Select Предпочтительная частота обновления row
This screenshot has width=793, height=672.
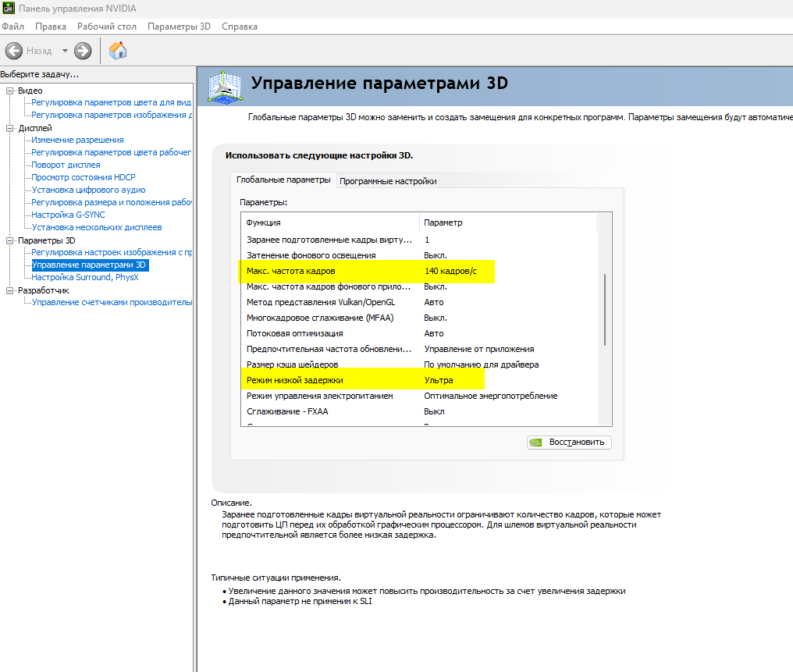pos(420,349)
